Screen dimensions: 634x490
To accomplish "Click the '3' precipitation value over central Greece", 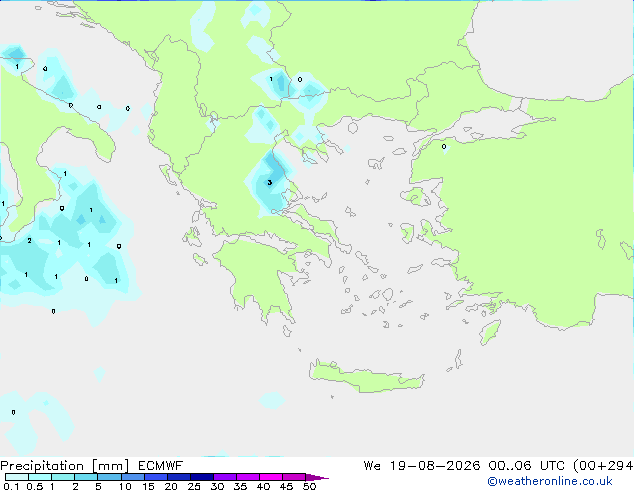I will pyautogui.click(x=270, y=183).
